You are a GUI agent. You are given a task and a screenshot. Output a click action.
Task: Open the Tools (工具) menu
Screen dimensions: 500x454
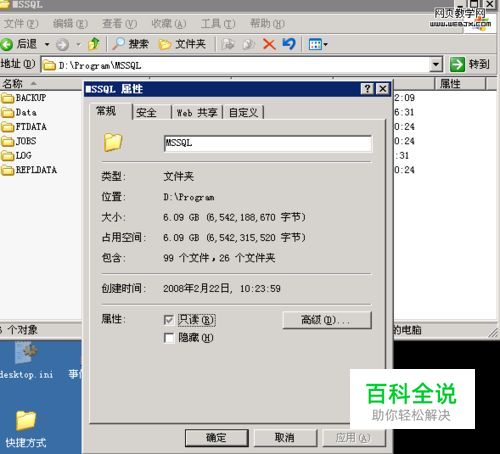218,24
